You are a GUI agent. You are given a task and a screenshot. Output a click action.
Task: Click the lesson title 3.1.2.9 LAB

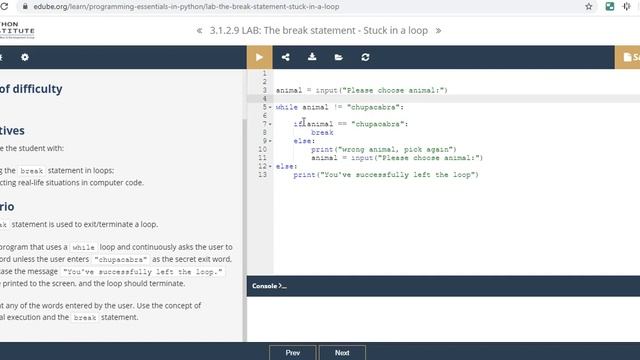coord(319,31)
